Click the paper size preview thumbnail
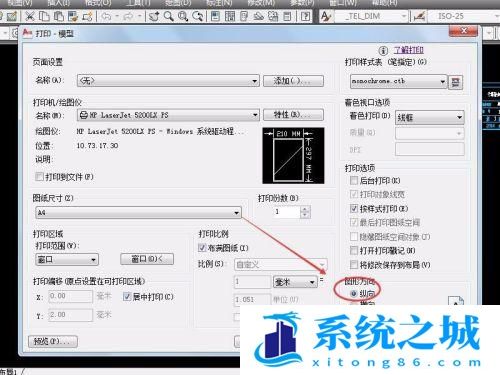This screenshot has width=500, height=375. (x=293, y=156)
